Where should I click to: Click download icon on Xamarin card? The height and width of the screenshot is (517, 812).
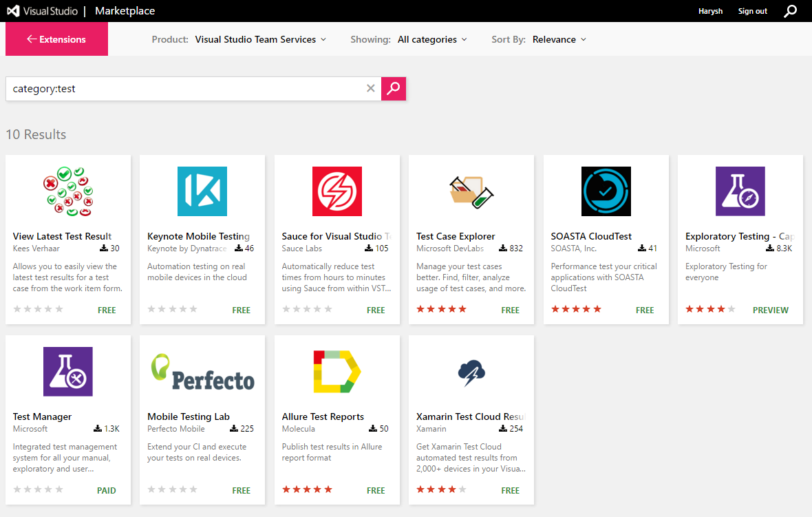[503, 428]
